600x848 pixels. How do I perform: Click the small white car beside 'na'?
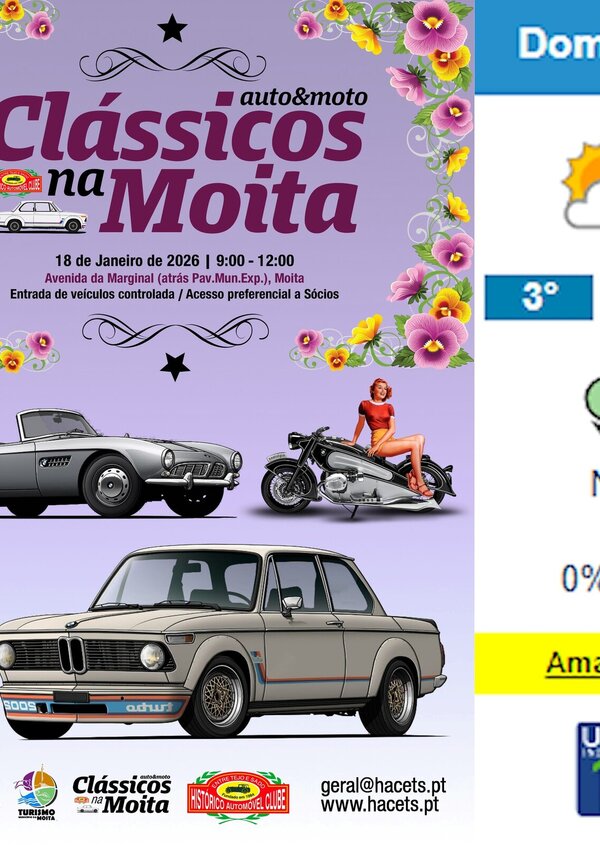tap(43, 216)
